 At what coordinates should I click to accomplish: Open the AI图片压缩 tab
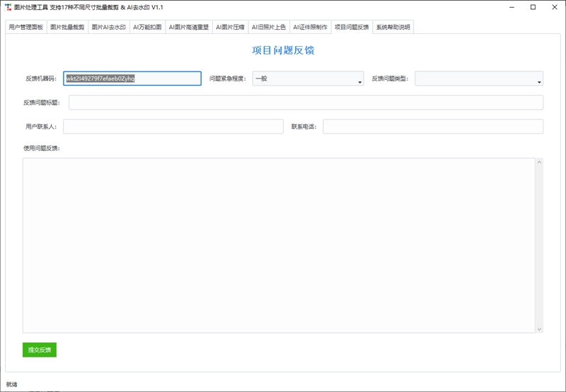(231, 27)
